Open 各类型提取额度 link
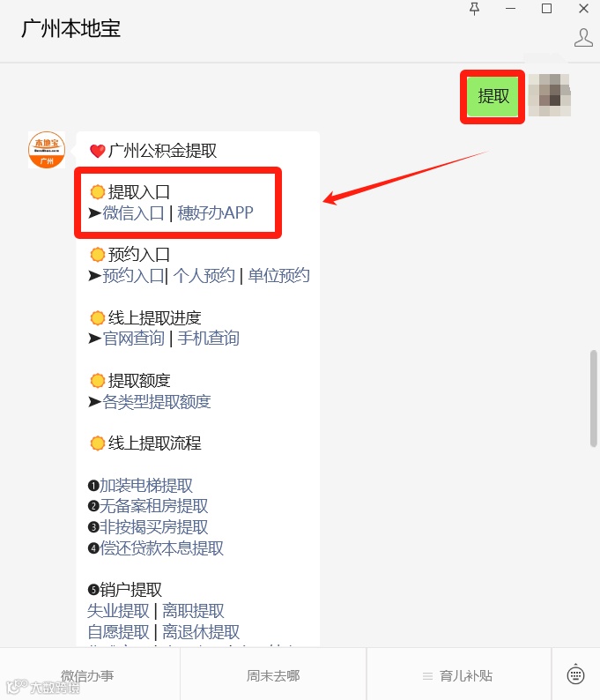This screenshot has width=600, height=700. (157, 402)
